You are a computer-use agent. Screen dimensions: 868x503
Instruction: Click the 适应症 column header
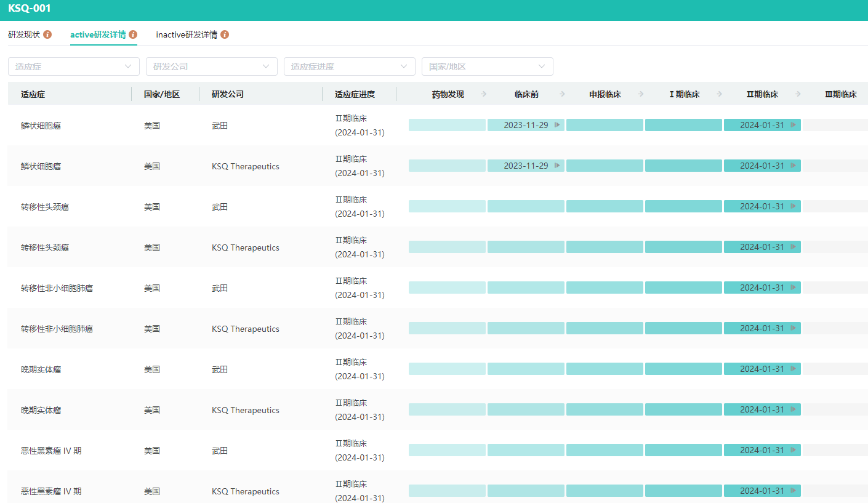click(33, 94)
